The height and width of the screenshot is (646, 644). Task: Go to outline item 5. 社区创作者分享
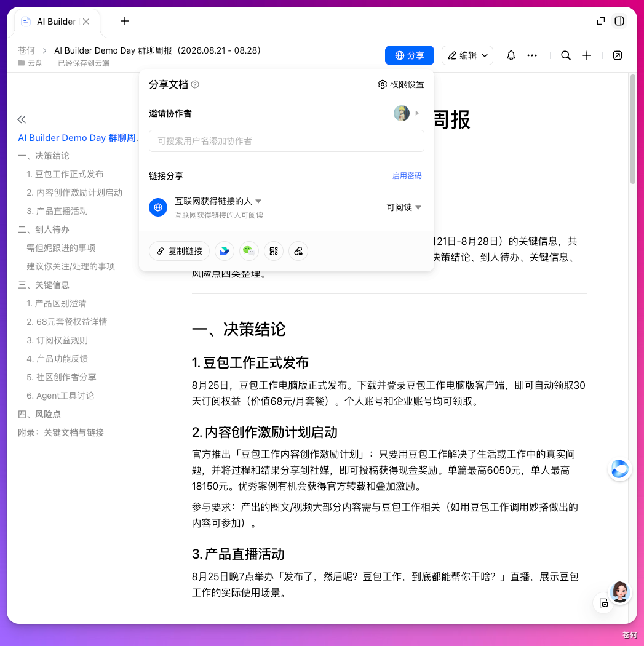62,377
